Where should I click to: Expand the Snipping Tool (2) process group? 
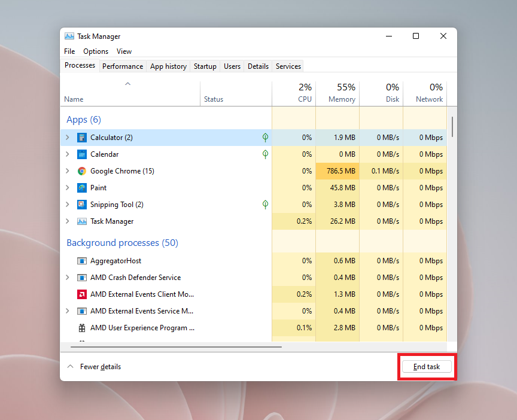pyautogui.click(x=67, y=205)
